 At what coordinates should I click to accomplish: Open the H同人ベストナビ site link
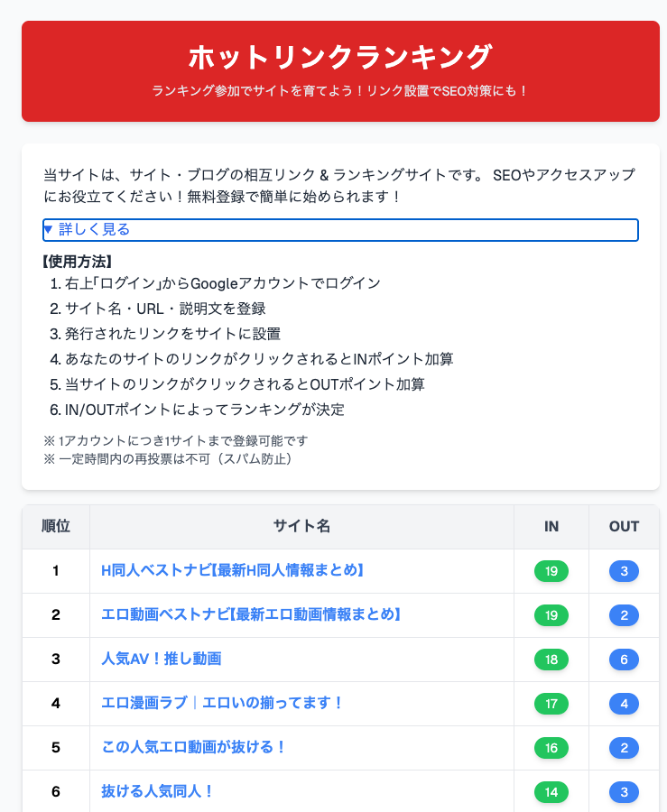pyautogui.click(x=231, y=571)
